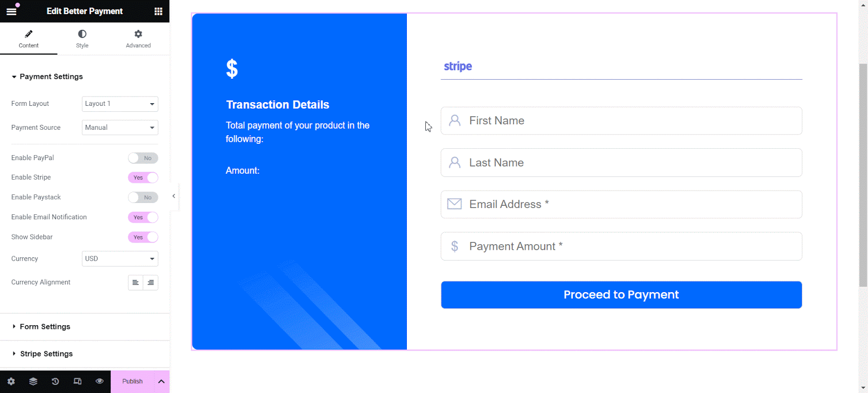Click the Proceed to Payment button
This screenshot has width=868, height=393.
621,294
